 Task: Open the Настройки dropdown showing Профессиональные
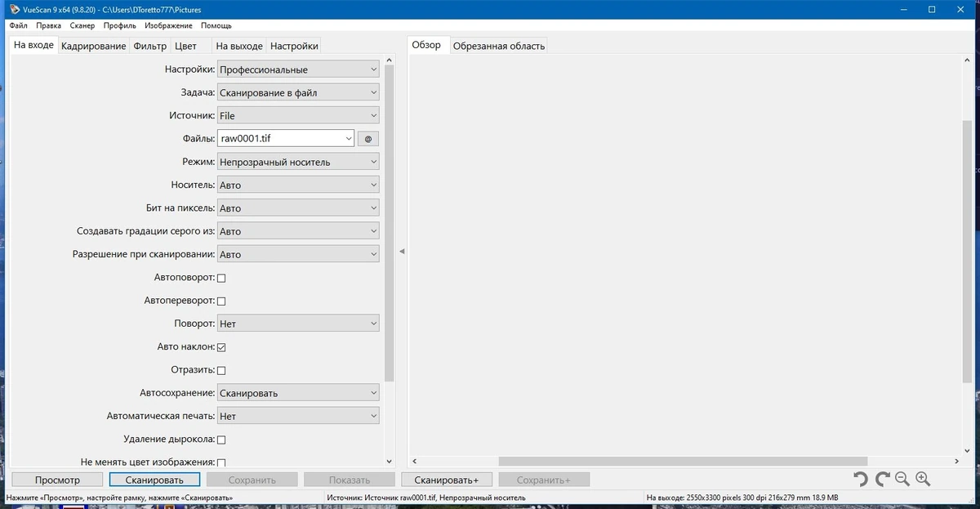tap(298, 69)
